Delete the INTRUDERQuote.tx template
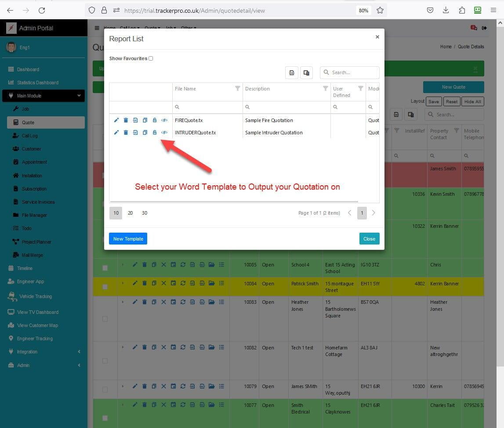Viewport: 504px width, 428px height. pos(126,133)
